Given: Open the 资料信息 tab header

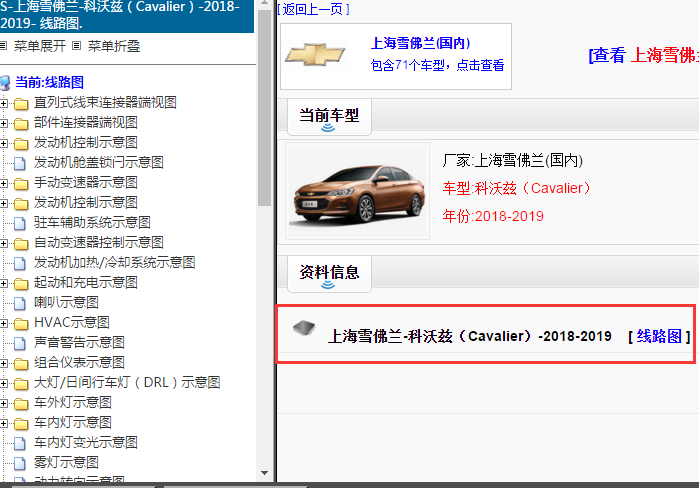Looking at the screenshot, I should pos(329,274).
